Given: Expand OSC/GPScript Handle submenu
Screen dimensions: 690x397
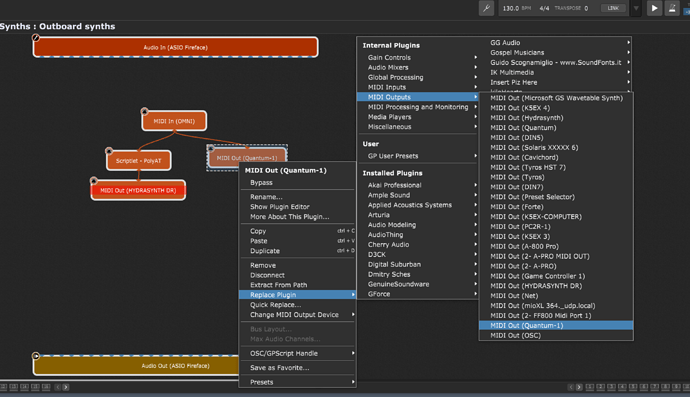Looking at the screenshot, I should click(297, 353).
